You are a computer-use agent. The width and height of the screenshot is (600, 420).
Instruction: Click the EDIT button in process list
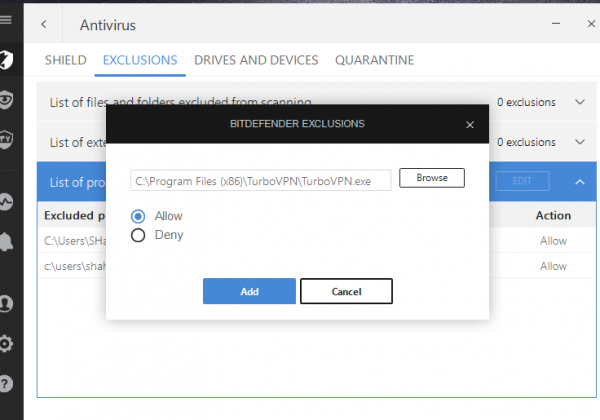click(x=523, y=181)
